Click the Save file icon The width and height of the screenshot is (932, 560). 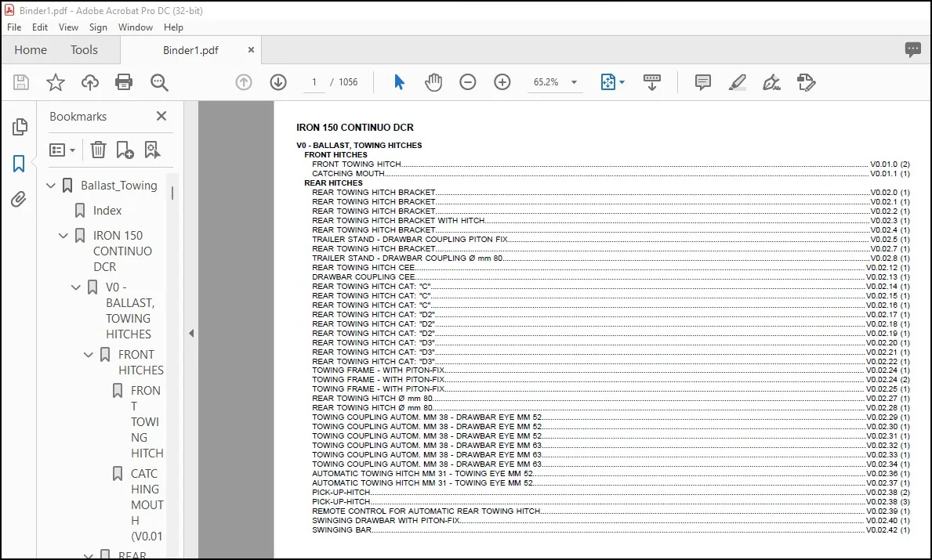tap(21, 82)
